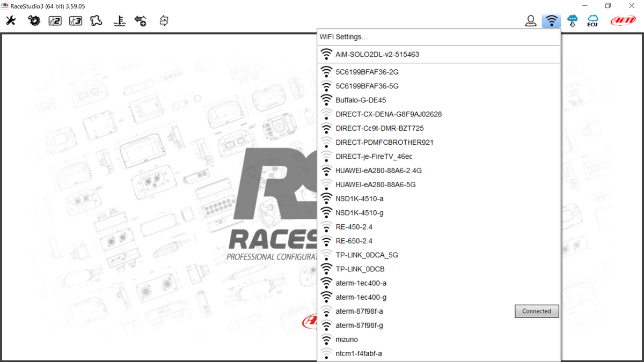644x362 pixels.
Task: Select DIRECT-je-FireTV_46ec network
Action: point(438,156)
